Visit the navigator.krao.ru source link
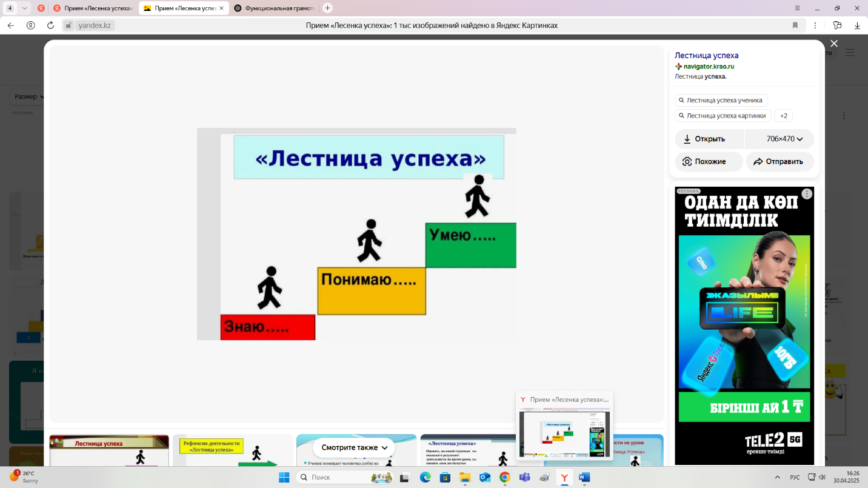 (709, 66)
